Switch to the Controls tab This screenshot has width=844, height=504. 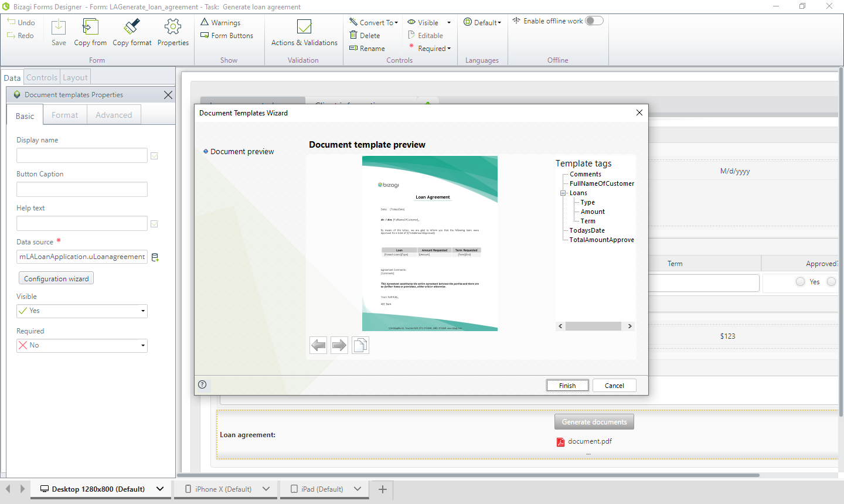(x=42, y=77)
